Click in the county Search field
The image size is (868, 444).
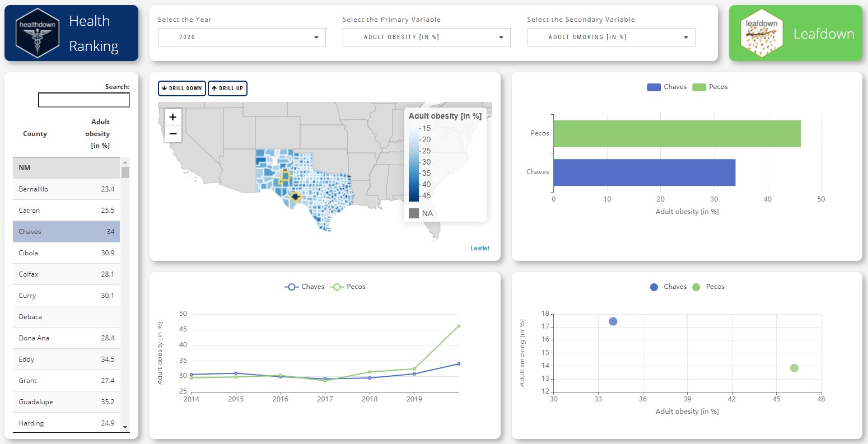84,100
